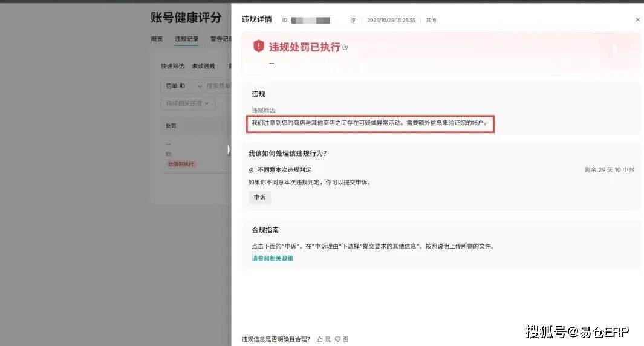Switch to the 概览 tab
This screenshot has height=346, width=644.
[157, 39]
